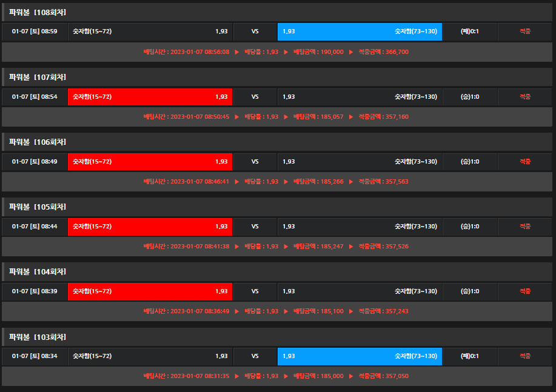
Task: Select blue 숫자합(73~130) option in round 108
Action: (360, 32)
